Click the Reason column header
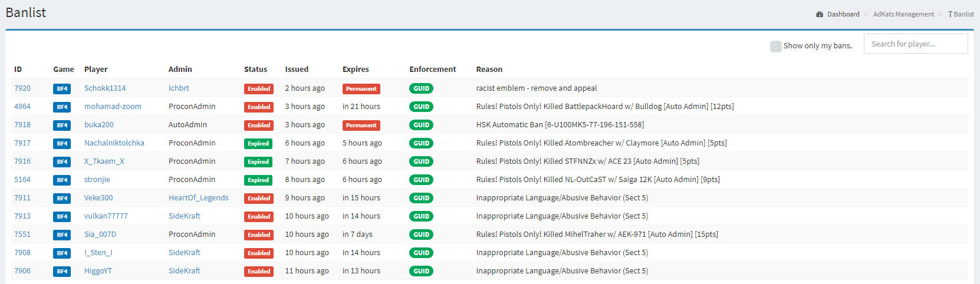 (x=489, y=70)
